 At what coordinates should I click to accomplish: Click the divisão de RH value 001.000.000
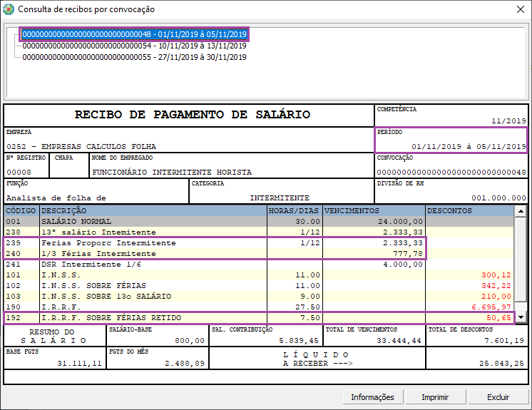click(498, 198)
